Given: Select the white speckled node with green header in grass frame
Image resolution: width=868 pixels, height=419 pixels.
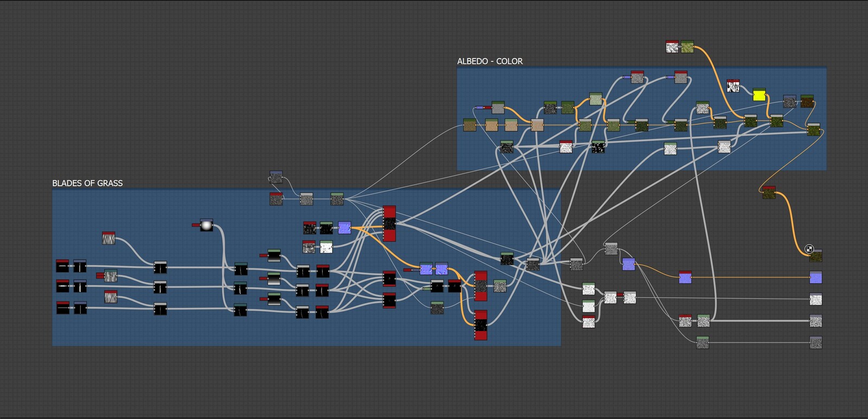Looking at the screenshot, I should pyautogui.click(x=326, y=247).
